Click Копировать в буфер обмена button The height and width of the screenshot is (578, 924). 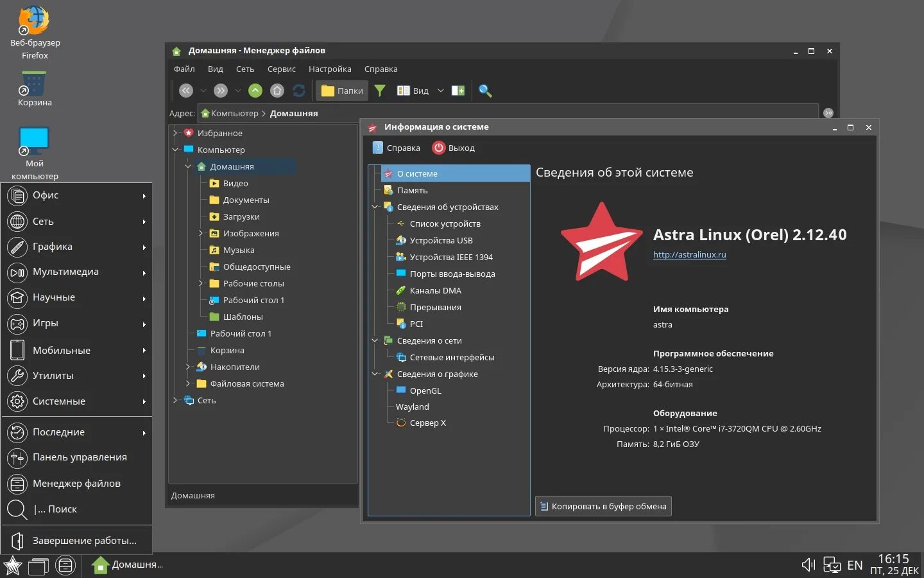603,506
